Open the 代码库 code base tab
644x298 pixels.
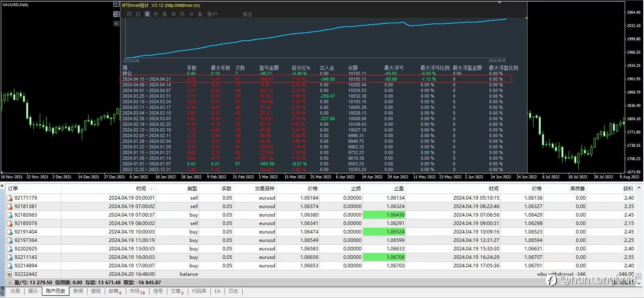[199, 291]
